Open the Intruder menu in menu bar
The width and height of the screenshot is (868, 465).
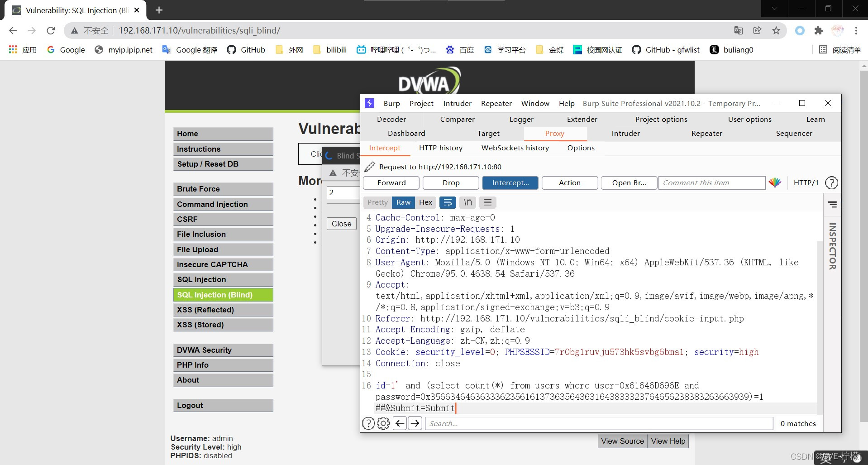458,103
